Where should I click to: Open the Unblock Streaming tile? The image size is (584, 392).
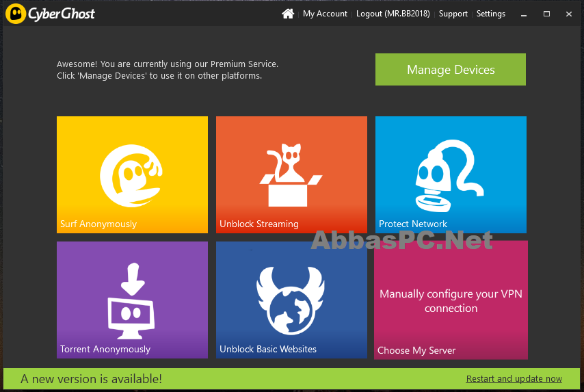tap(291, 174)
